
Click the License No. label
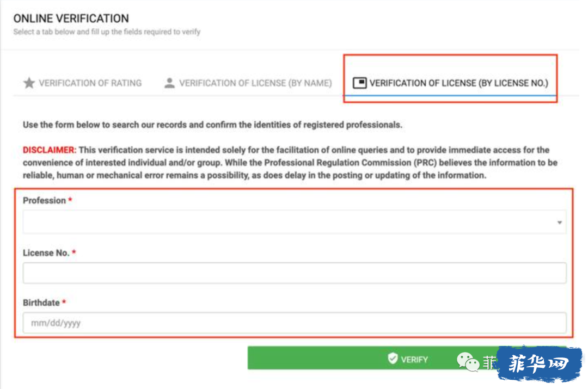46,253
